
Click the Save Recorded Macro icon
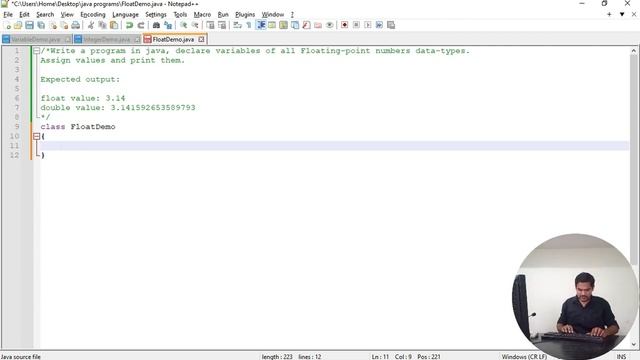coord(391,25)
